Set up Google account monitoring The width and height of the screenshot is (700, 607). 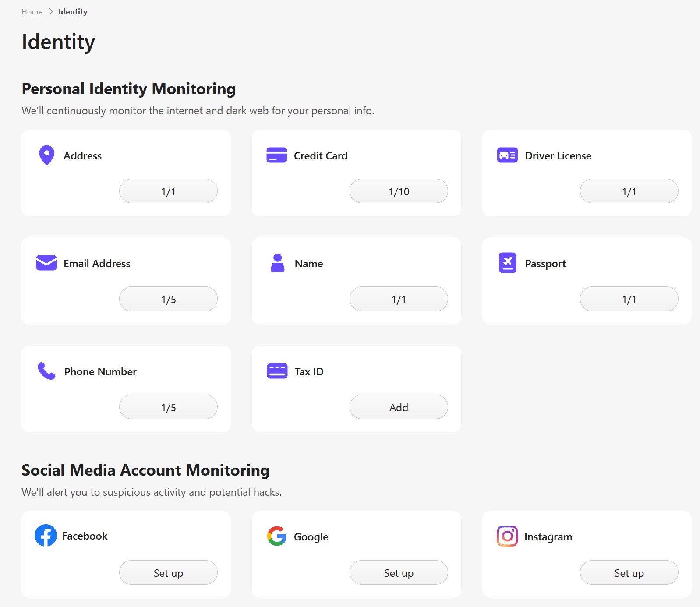pos(399,572)
